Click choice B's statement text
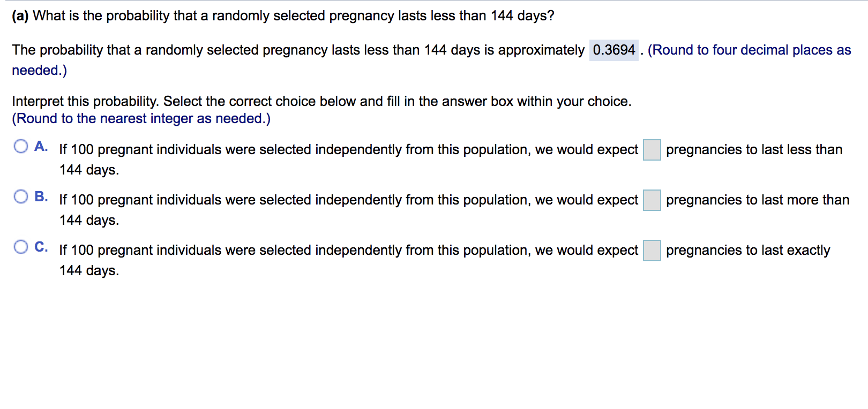This screenshot has height=409, width=868. tap(348, 200)
